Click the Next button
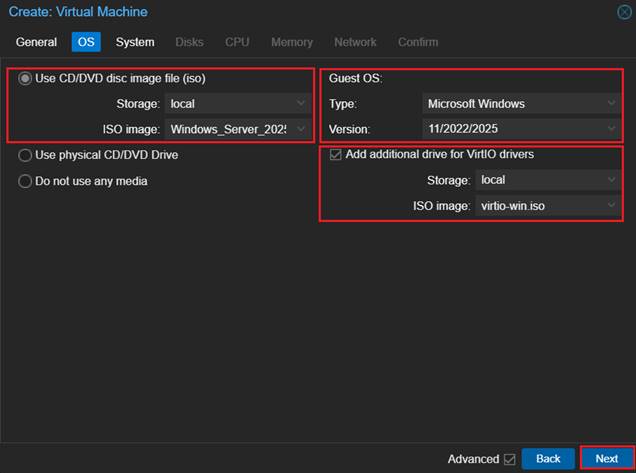636x473 pixels. (606, 458)
